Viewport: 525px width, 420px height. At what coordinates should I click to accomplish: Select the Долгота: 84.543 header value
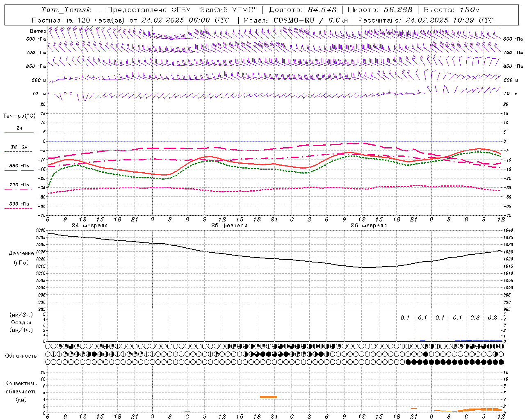[x=303, y=10]
